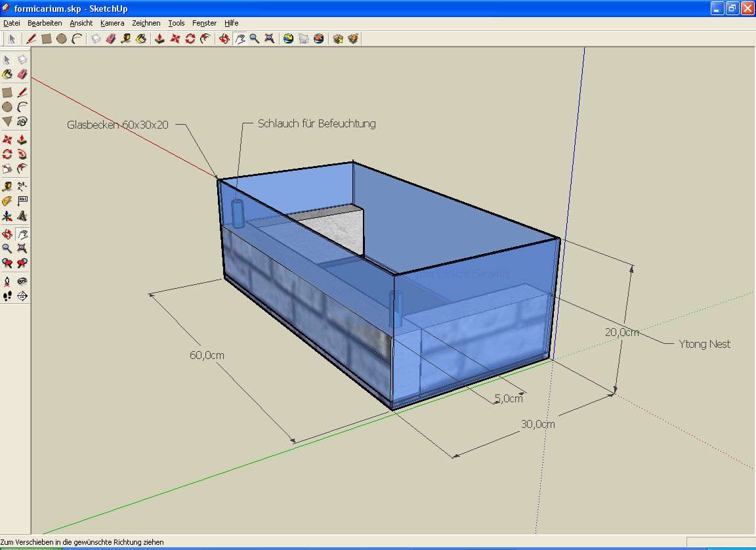Toggle Google Earth terrain icon
Viewport: 756px width, 550px height.
(x=303, y=39)
